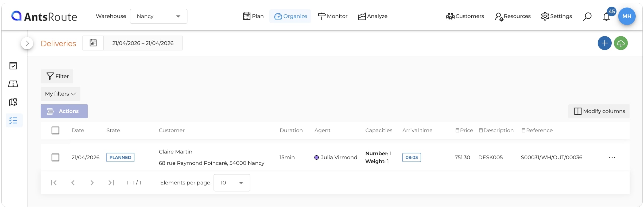
Task: Click the date range 21/04/2026 field
Action: click(x=143, y=43)
